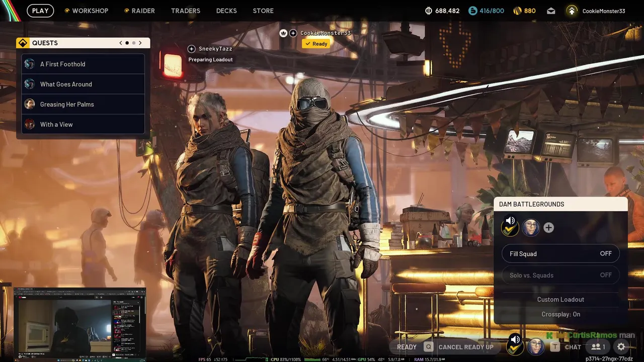Click the T key chat prompt icon
The height and width of the screenshot is (362, 644).
[x=555, y=347]
